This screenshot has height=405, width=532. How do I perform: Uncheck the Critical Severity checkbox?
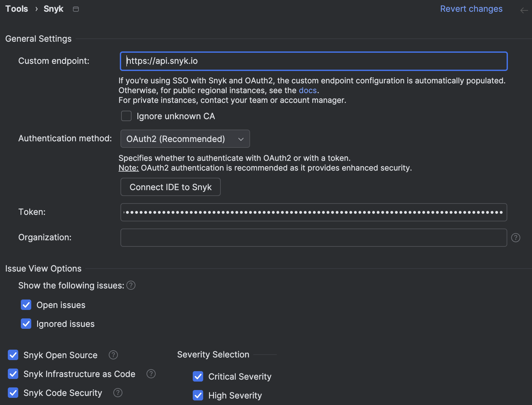(198, 376)
